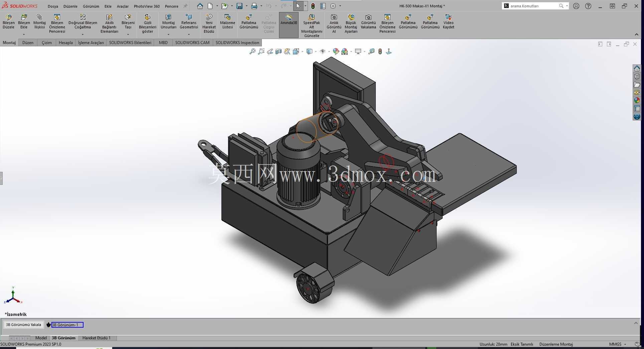The height and width of the screenshot is (349, 644).
Task: Expand the Bileşen Ekle dropdown arrow
Action: click(24, 34)
